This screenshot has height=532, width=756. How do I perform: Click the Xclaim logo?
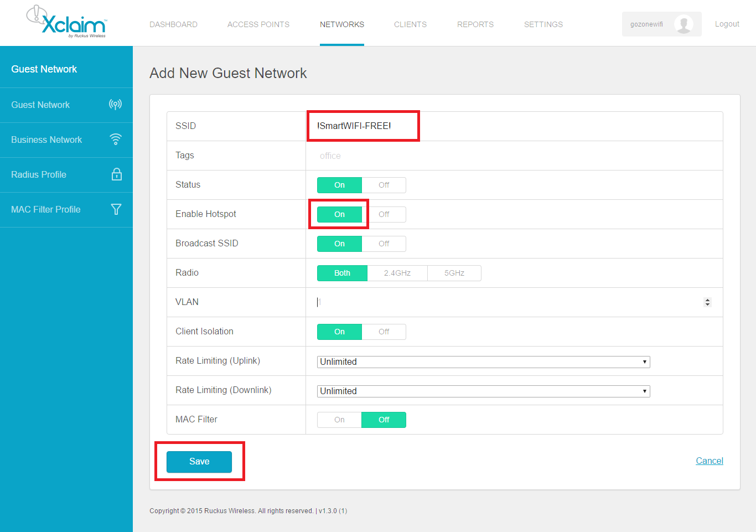[x=67, y=22]
